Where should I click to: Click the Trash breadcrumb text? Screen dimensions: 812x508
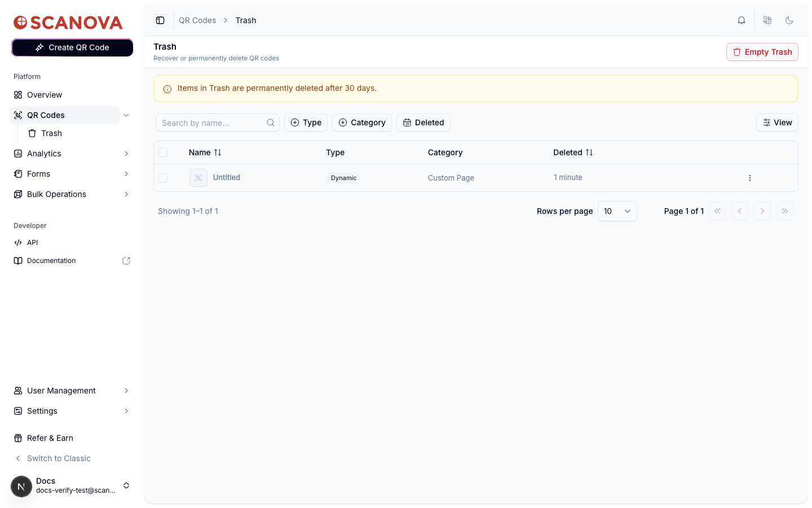246,20
